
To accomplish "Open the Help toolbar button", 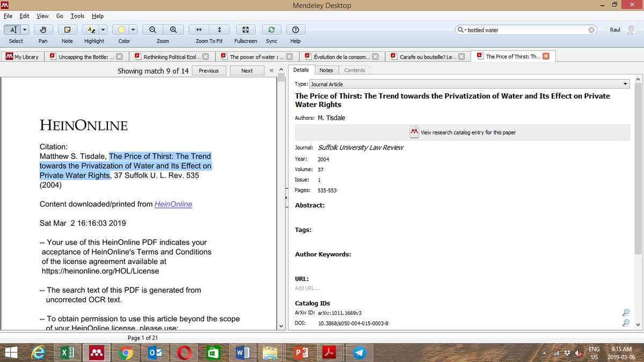I will 295,30.
